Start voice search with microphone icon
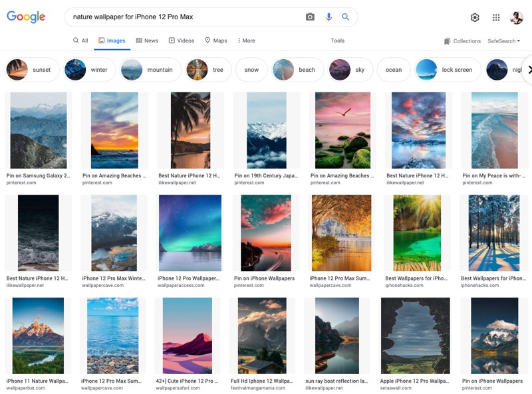The width and height of the screenshot is (532, 394). click(329, 17)
